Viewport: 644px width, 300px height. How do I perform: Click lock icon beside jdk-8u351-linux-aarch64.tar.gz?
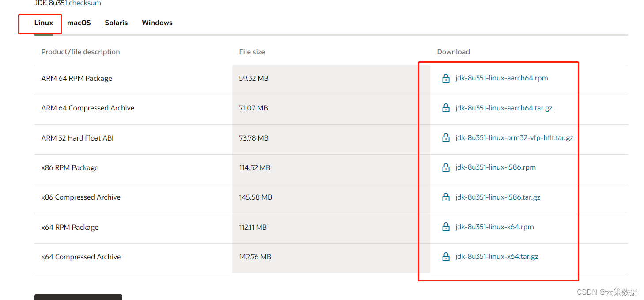coord(446,108)
